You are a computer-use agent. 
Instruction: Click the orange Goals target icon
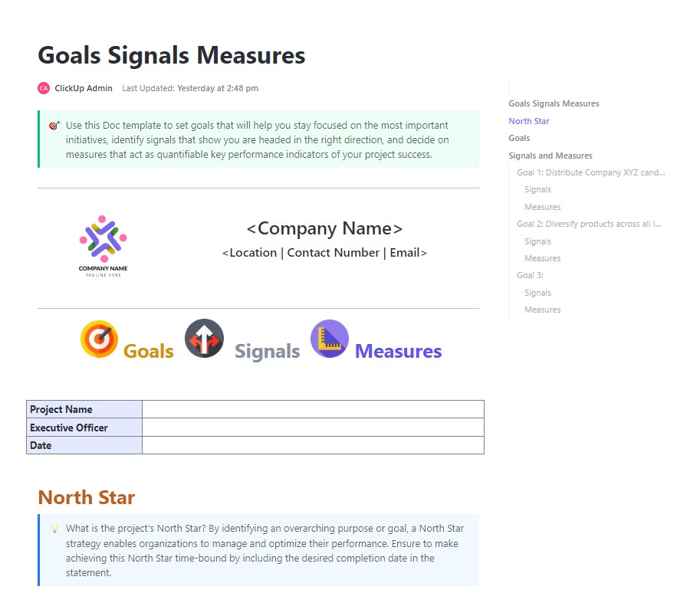pos(100,339)
